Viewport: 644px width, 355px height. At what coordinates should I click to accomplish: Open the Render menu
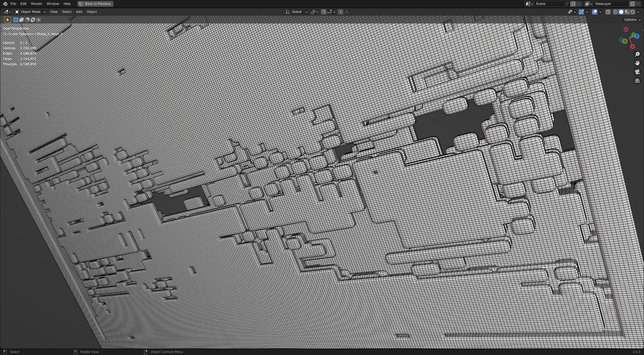36,4
